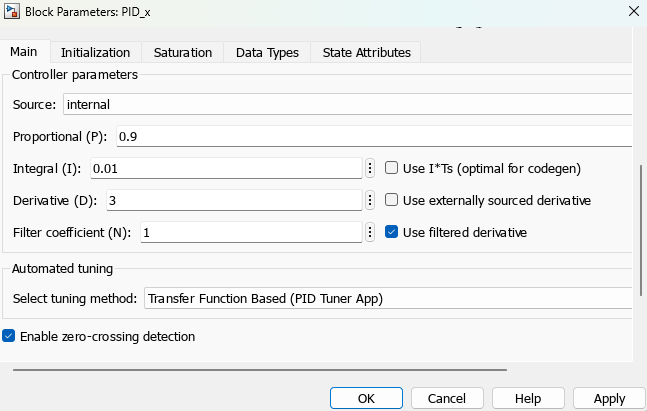Close the Block Parameters dialog
Viewport: 647px width, 411px height.
point(634,11)
